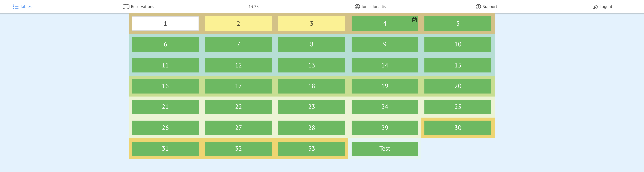
Task: Select table 32
Action: point(238,148)
